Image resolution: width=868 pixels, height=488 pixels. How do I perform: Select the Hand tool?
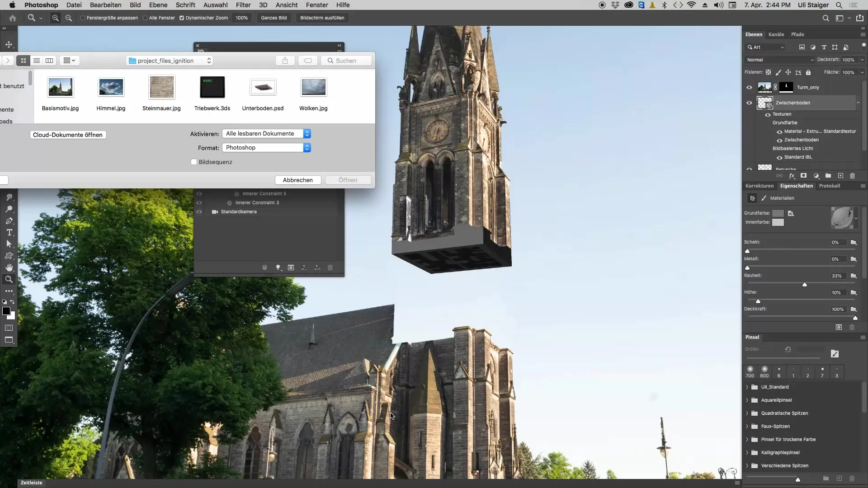click(9, 267)
